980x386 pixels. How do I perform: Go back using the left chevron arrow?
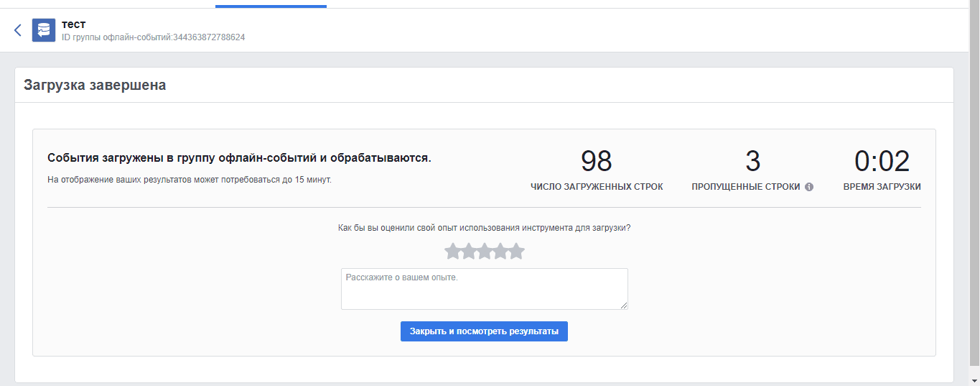18,30
